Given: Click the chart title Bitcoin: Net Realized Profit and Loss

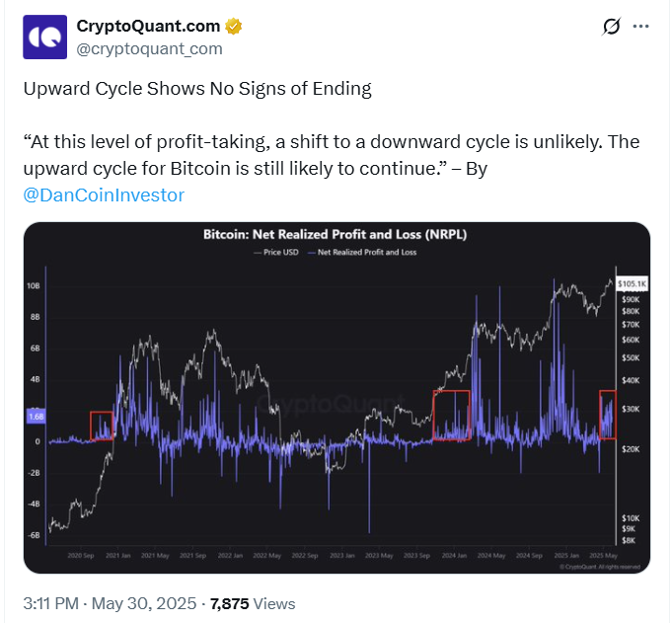Looking at the screenshot, I should tap(336, 235).
